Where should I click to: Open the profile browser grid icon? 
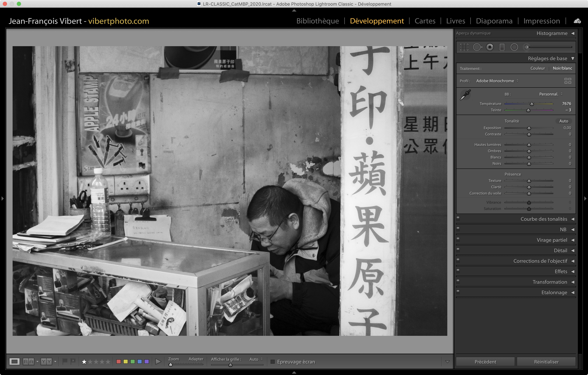(568, 81)
